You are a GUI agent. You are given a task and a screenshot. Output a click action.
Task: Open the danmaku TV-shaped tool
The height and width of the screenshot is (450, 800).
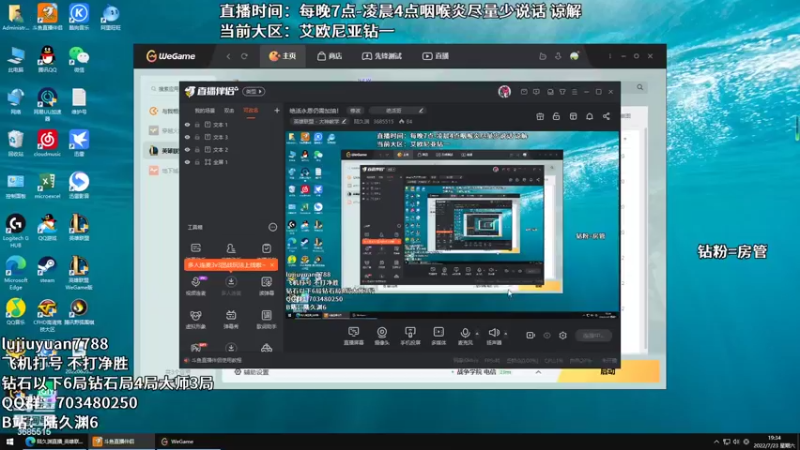coord(231,319)
